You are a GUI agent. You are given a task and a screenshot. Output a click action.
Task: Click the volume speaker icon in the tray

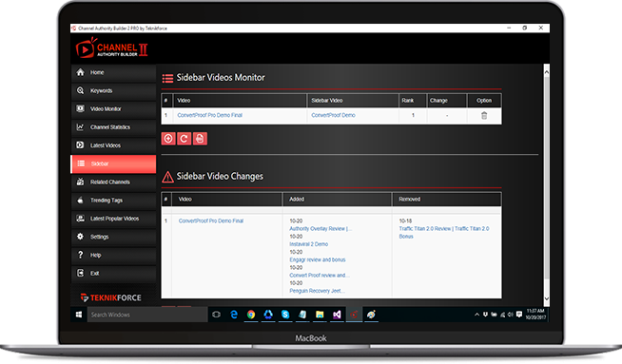511,315
